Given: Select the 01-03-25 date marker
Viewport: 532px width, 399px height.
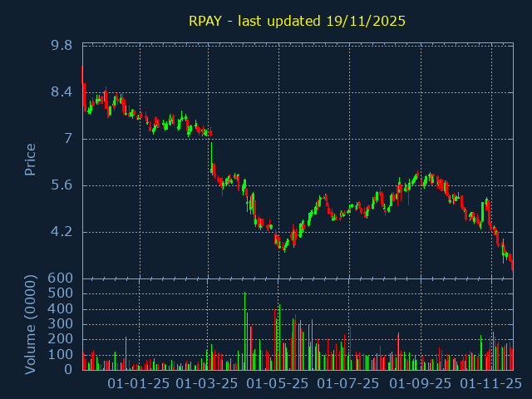Looking at the screenshot, I should [208, 383].
